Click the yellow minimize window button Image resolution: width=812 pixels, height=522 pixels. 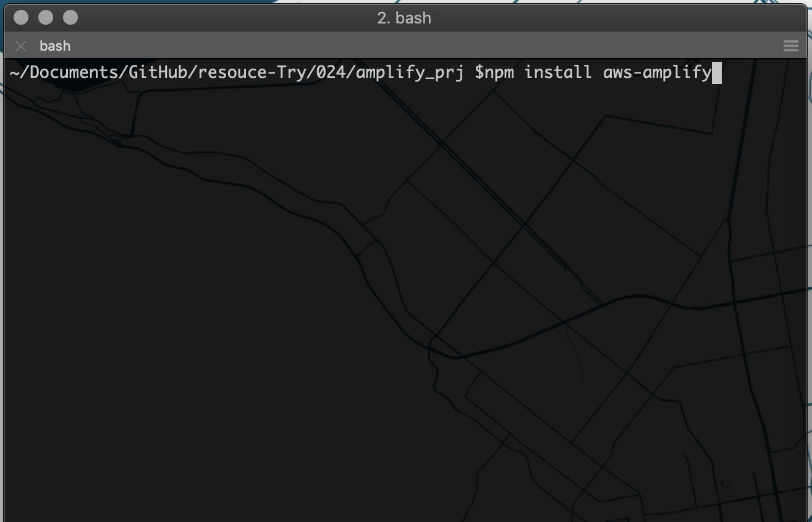[x=46, y=17]
